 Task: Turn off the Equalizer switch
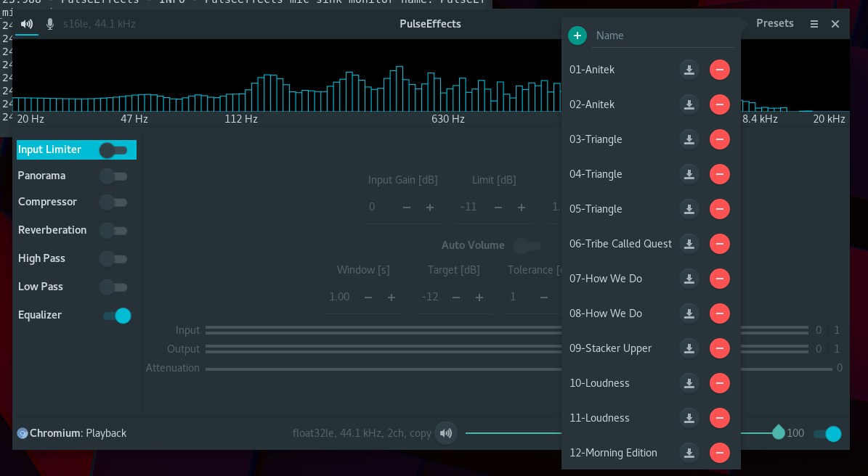[117, 316]
